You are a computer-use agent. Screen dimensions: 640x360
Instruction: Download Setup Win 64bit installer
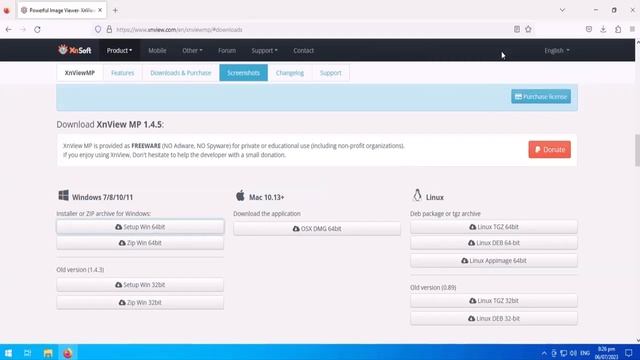coord(140,227)
